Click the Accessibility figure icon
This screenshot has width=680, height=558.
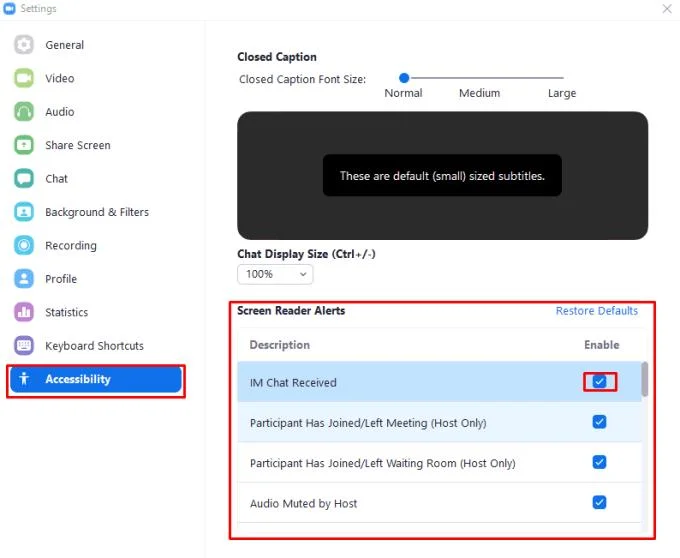pyautogui.click(x=24, y=379)
